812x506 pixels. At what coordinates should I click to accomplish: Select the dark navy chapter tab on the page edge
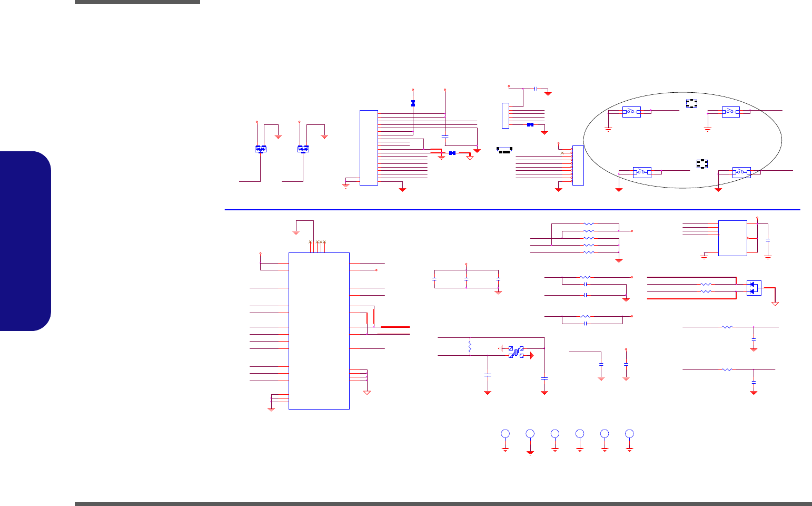[x=26, y=241]
